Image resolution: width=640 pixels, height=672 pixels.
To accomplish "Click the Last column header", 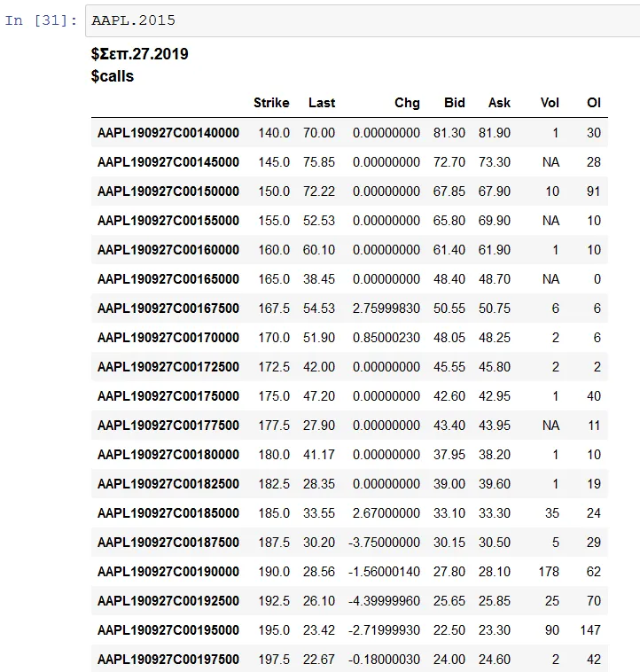I will [322, 103].
